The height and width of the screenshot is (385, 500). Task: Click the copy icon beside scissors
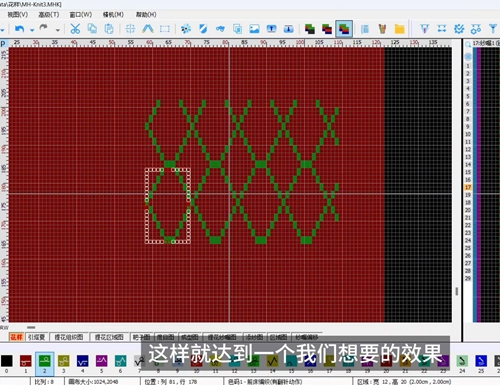click(x=92, y=29)
